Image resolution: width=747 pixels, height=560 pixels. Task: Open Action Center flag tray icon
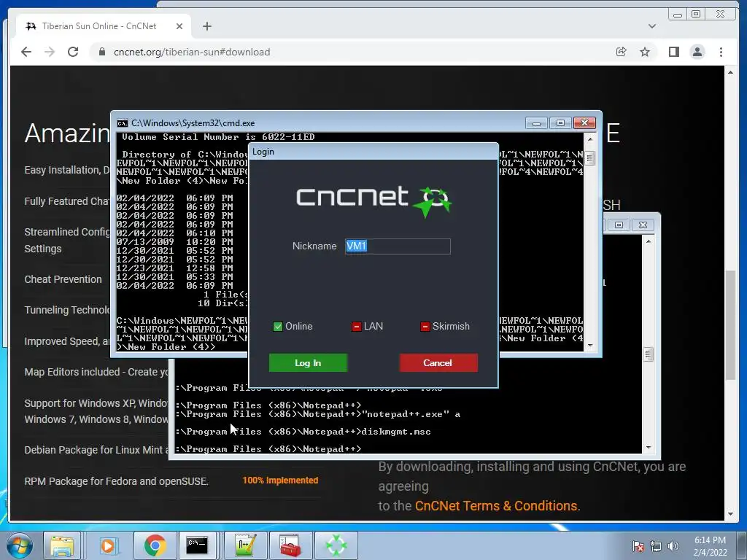pos(638,546)
